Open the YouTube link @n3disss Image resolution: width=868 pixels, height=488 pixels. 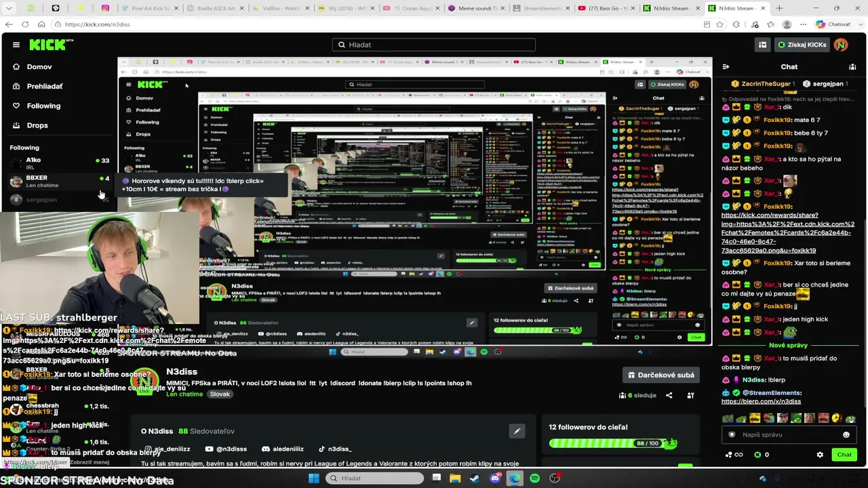(x=226, y=449)
